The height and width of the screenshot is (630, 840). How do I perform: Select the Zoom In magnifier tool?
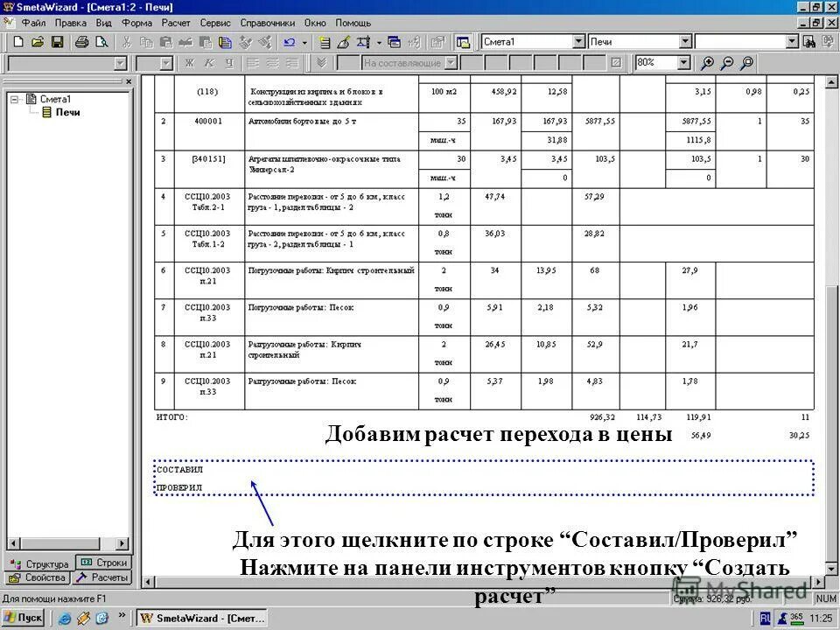coord(706,63)
